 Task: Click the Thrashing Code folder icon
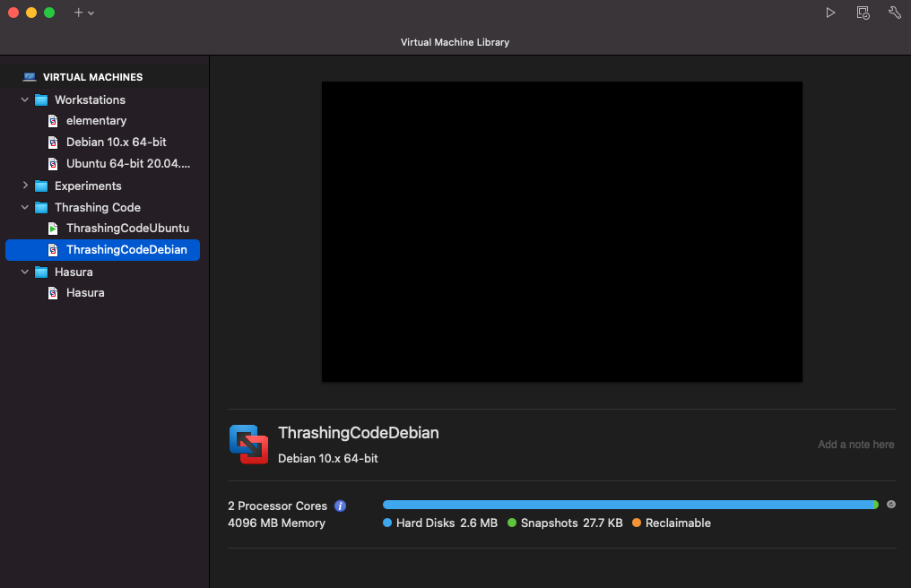pos(41,207)
